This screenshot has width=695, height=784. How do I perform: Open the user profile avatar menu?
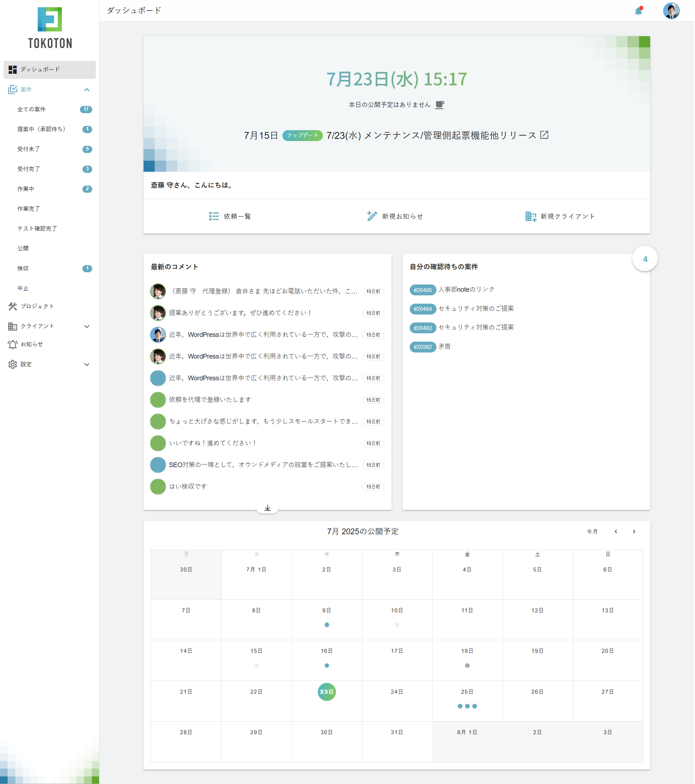[671, 11]
